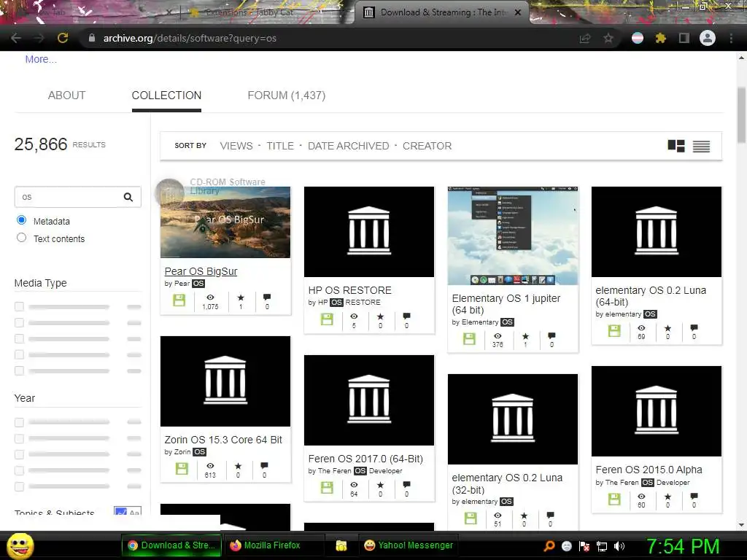Open the extensions puzzle icon

[660, 38]
